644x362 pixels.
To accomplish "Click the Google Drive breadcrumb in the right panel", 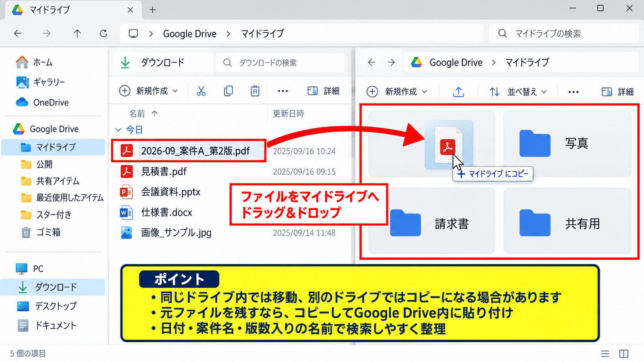I will [x=456, y=62].
